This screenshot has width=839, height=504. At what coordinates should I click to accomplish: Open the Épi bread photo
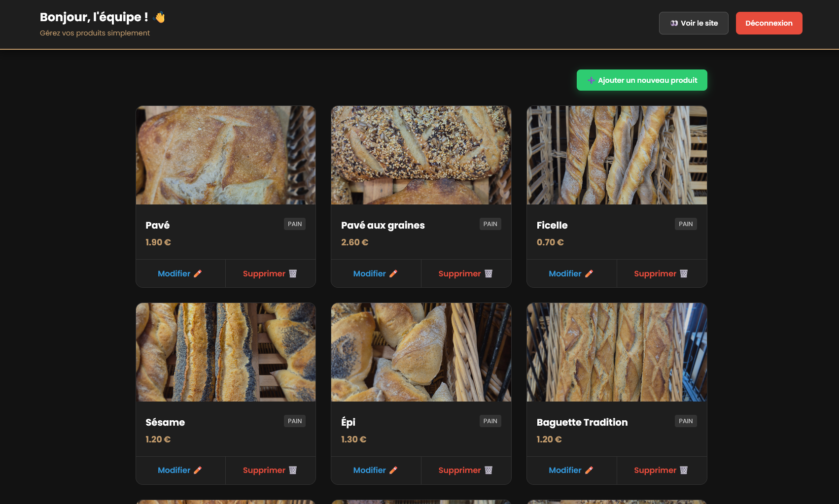pos(421,352)
